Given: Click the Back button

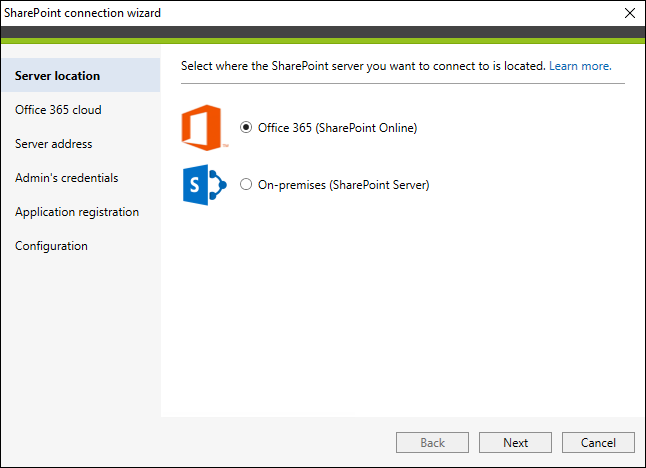Looking at the screenshot, I should point(432,442).
